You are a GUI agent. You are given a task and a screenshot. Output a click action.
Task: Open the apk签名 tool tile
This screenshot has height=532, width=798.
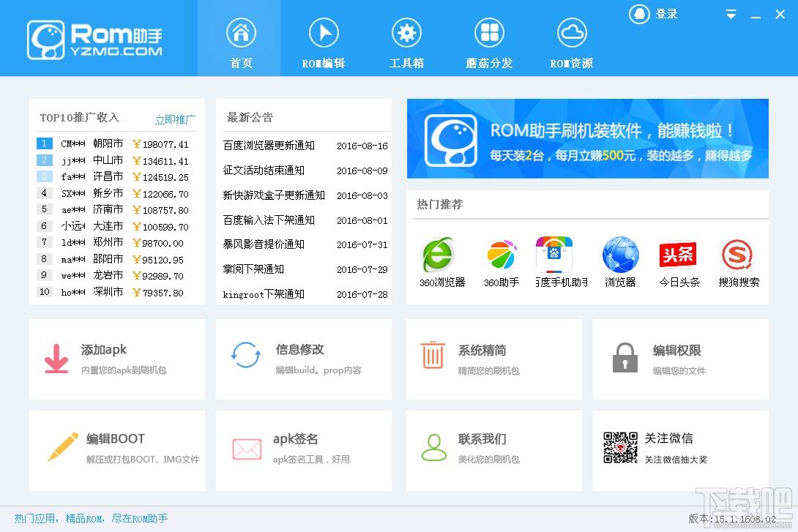[x=304, y=450]
